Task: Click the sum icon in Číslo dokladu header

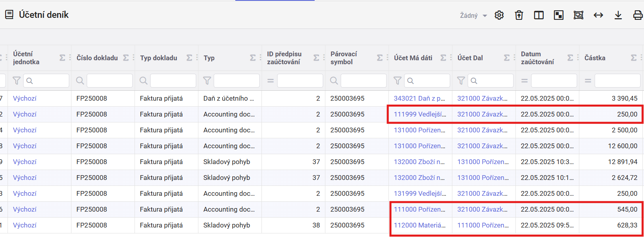Action: 126,58
